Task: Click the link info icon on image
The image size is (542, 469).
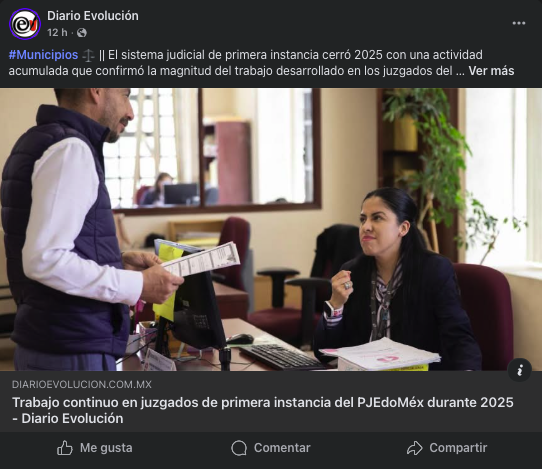Action: pyautogui.click(x=520, y=370)
